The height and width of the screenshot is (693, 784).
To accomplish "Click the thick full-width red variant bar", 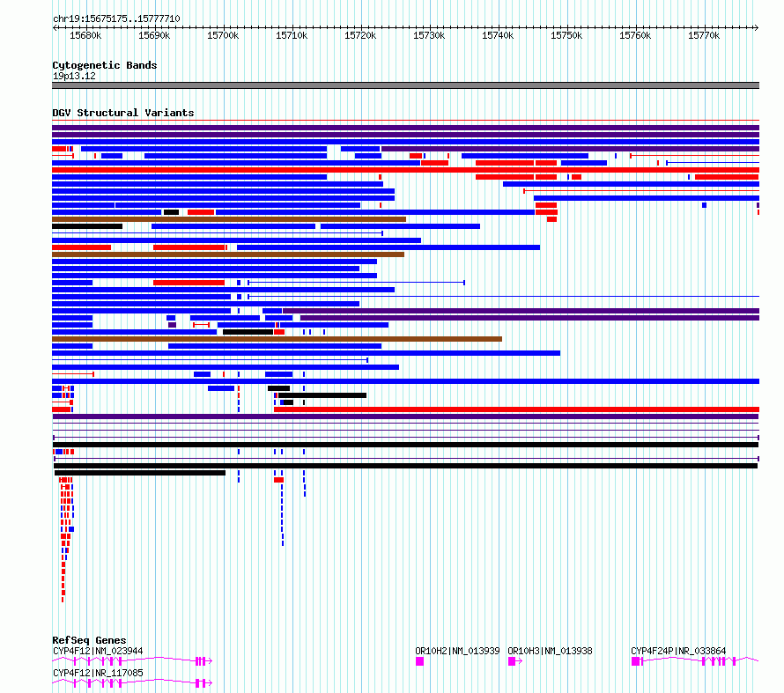I will (405, 170).
